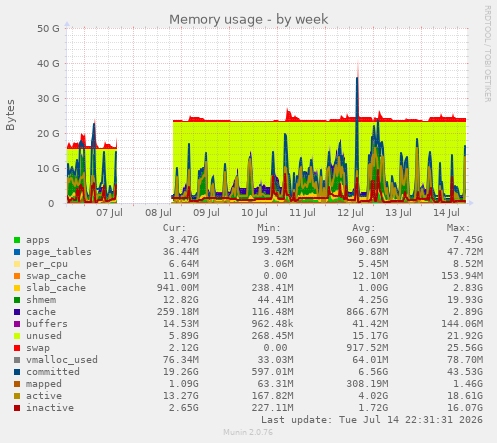Viewport: 497px width, 443px height.
Task: Click the 'RRDTOOL / TOBI OETIKER' vertical text
Action: click(487, 54)
